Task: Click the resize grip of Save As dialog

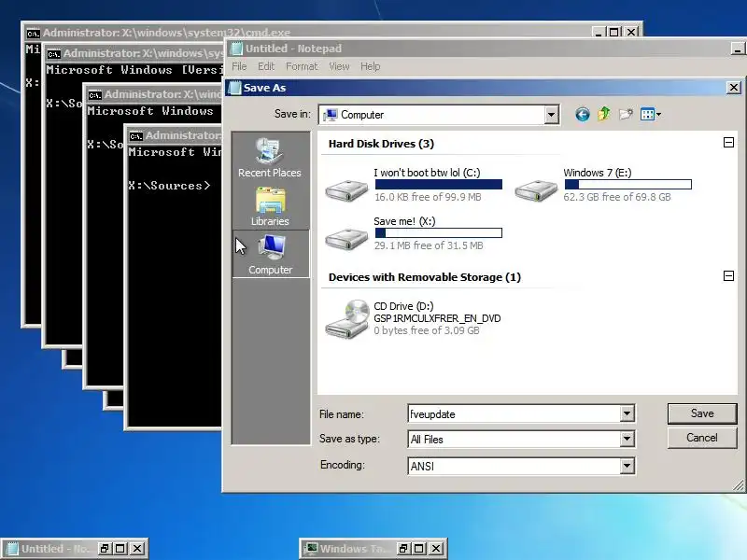Action: click(738, 484)
